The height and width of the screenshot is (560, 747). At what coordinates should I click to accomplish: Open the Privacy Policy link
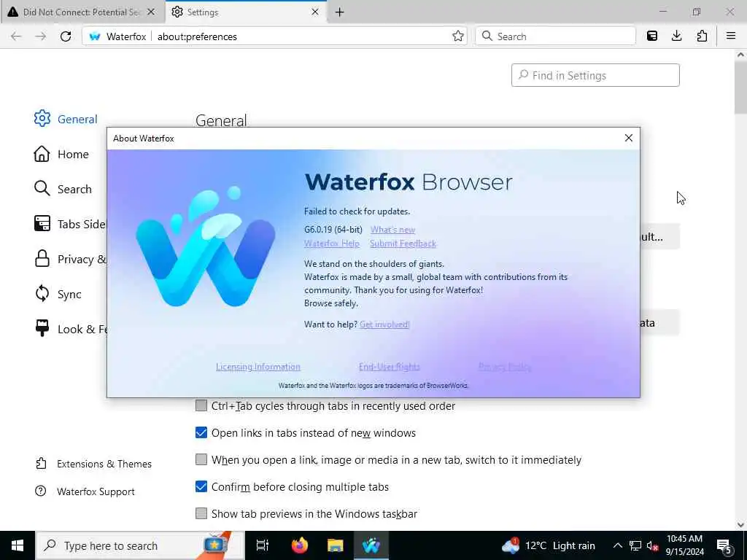pos(505,367)
